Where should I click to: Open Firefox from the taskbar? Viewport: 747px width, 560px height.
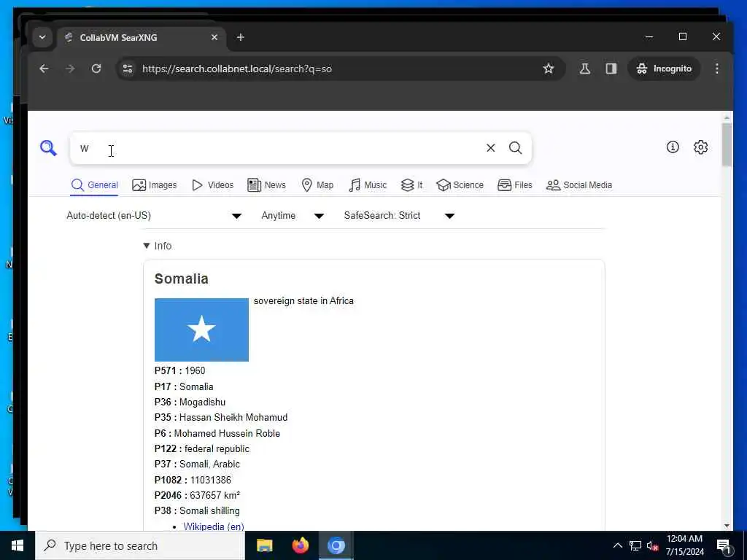(x=300, y=545)
